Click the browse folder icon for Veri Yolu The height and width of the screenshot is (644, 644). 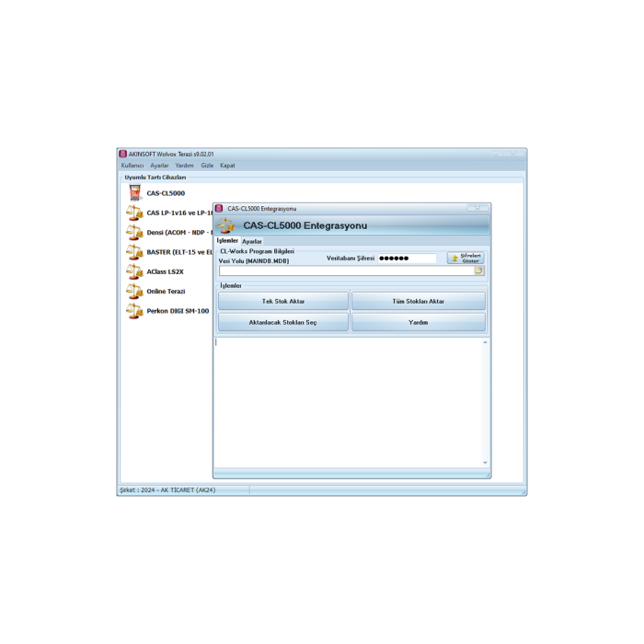(x=479, y=270)
